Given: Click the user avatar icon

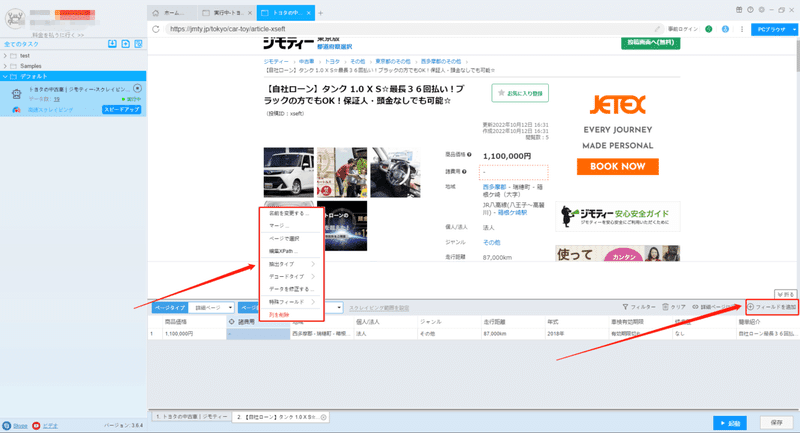Looking at the screenshot, I should (x=15, y=18).
